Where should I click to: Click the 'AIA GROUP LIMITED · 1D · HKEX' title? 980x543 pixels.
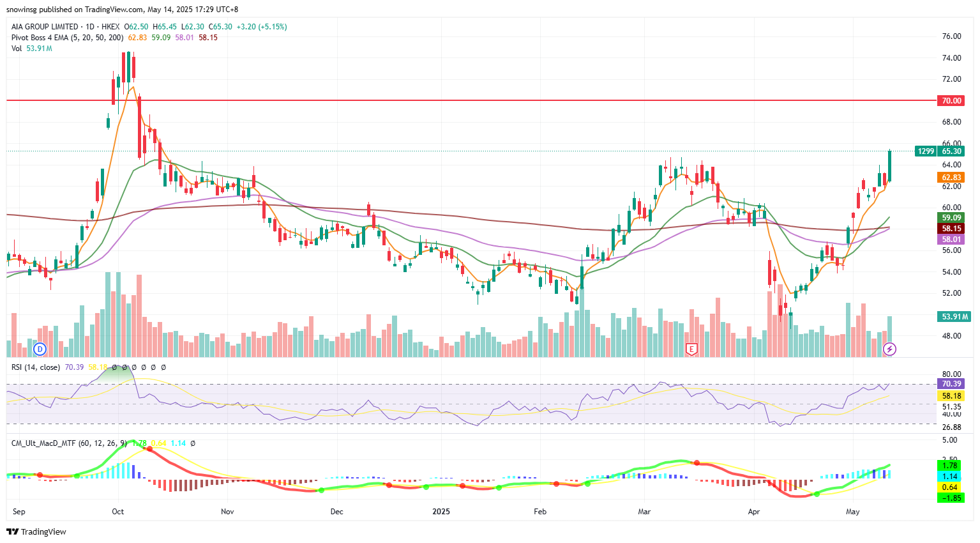point(65,27)
